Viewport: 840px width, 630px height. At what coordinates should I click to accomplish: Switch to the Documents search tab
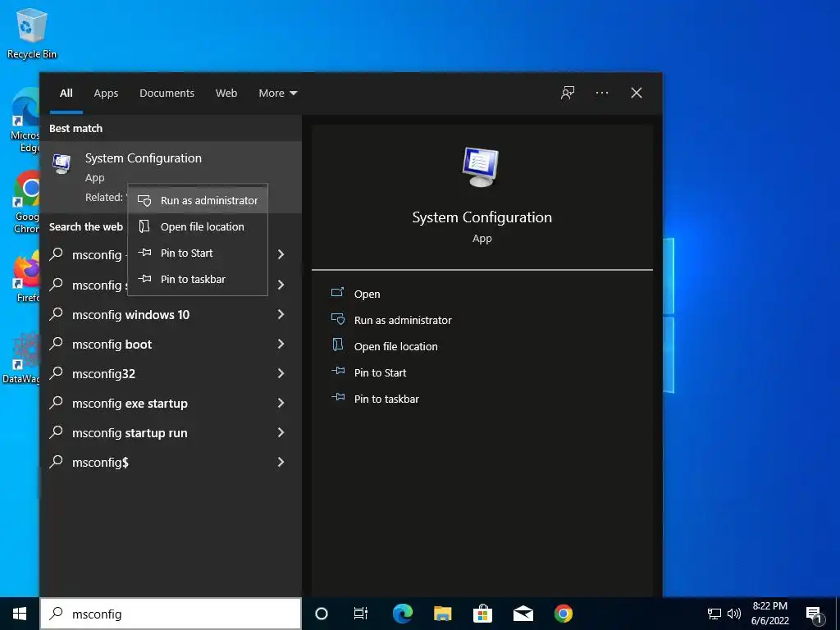click(x=167, y=94)
